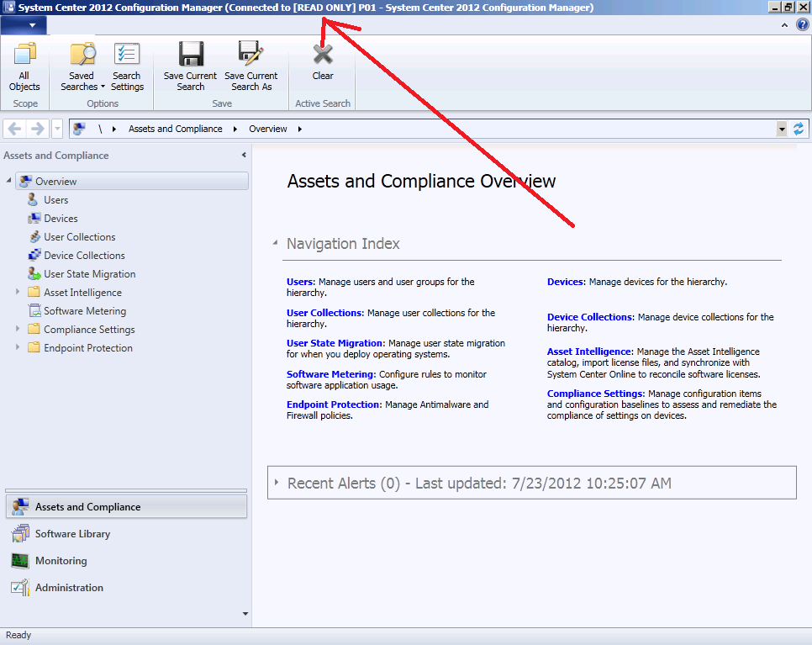Open the Search Settings checklist icon
The image size is (812, 645).
pos(127,54)
